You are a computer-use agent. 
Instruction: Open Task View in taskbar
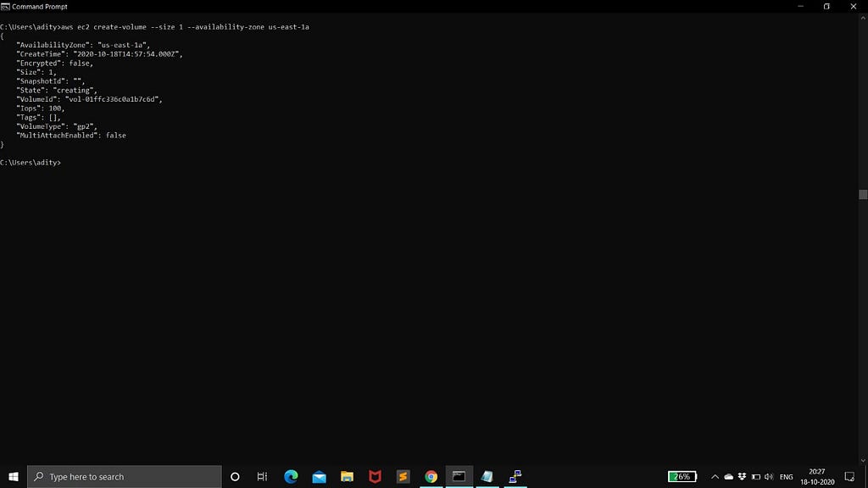point(263,476)
